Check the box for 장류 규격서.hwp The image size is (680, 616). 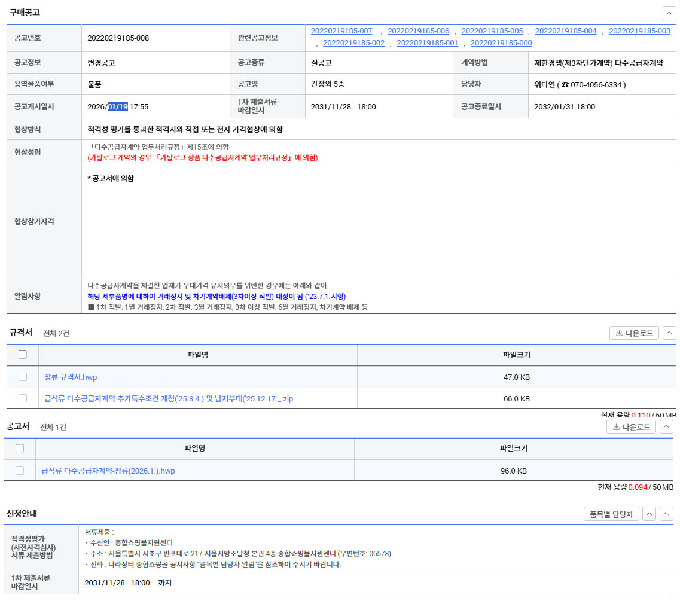23,377
